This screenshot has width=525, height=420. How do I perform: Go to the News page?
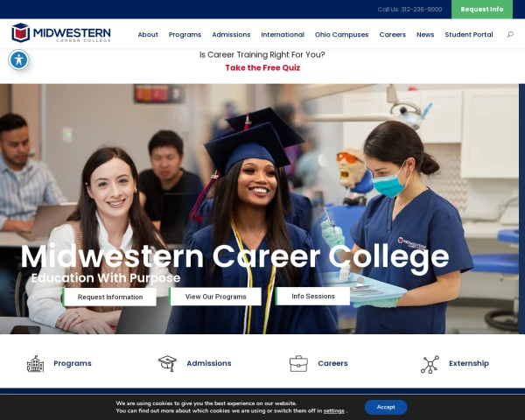point(425,34)
